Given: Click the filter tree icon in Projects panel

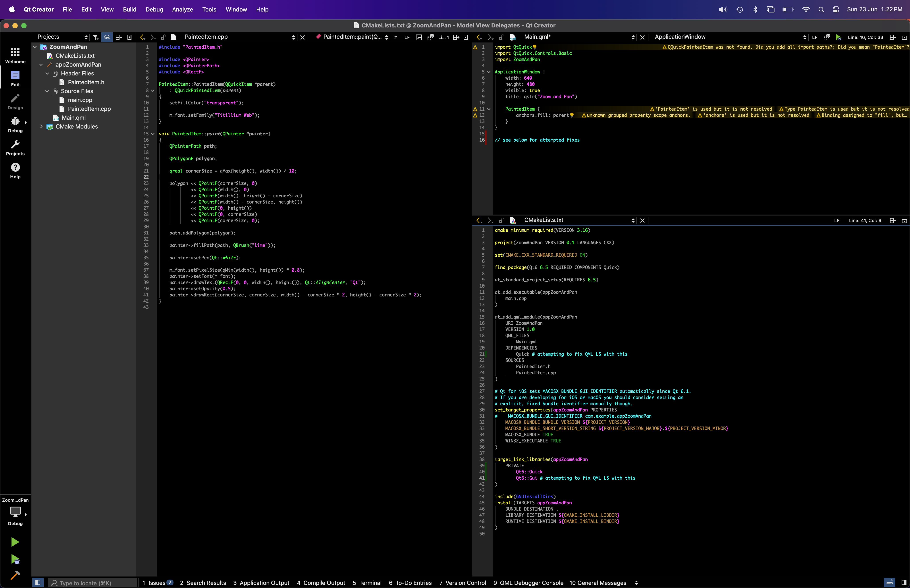Looking at the screenshot, I should pos(96,37).
